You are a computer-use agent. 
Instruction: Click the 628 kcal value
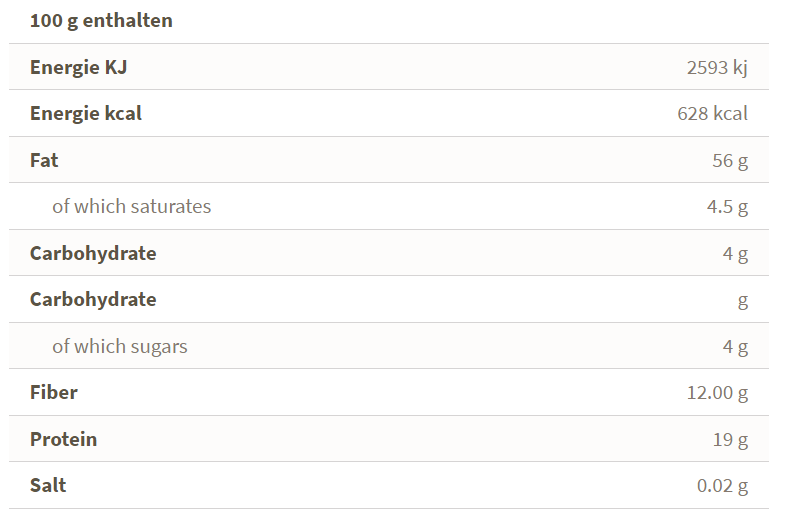pyautogui.click(x=712, y=113)
